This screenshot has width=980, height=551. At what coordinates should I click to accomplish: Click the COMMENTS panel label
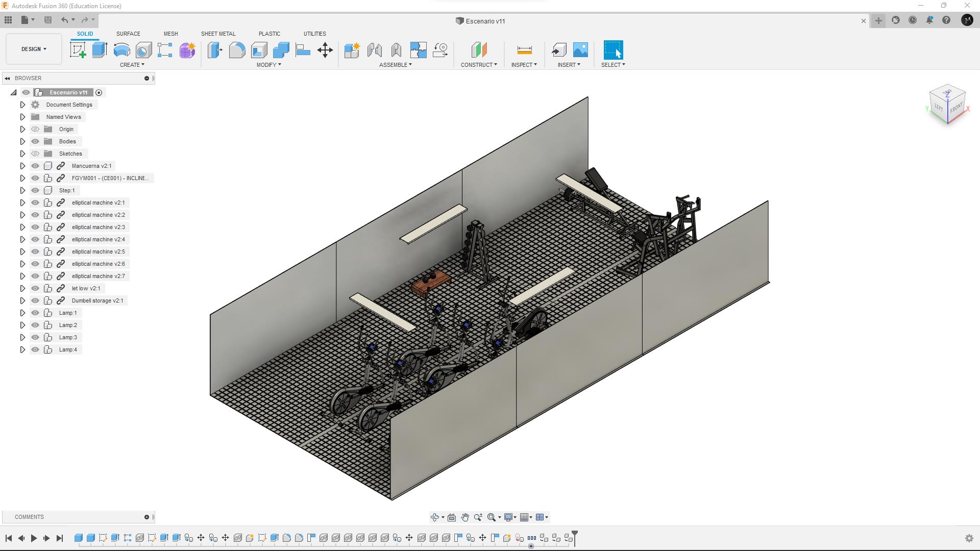(29, 517)
